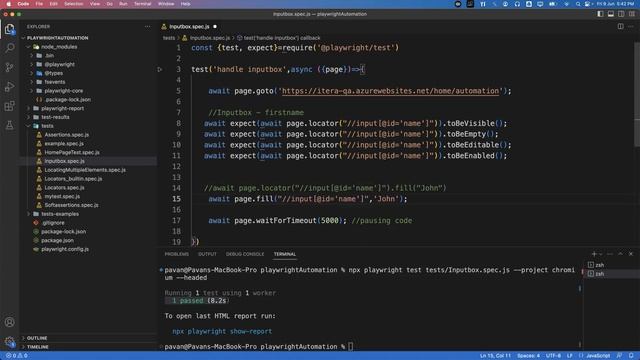Toggle secondary sidebar layout icon
The height and width of the screenshot is (360, 640).
[621, 14]
